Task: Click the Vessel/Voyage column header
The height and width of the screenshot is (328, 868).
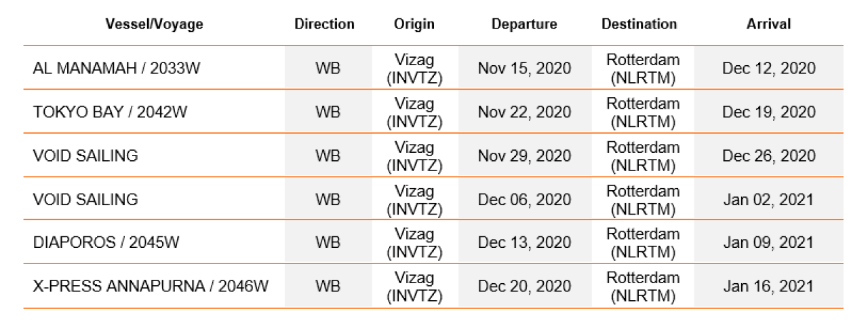Action: pos(154,24)
